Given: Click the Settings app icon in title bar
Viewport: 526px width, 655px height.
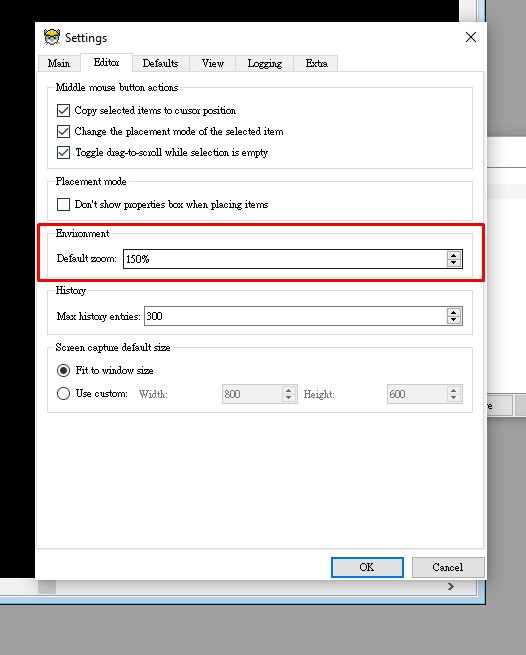Looking at the screenshot, I should click(x=52, y=37).
